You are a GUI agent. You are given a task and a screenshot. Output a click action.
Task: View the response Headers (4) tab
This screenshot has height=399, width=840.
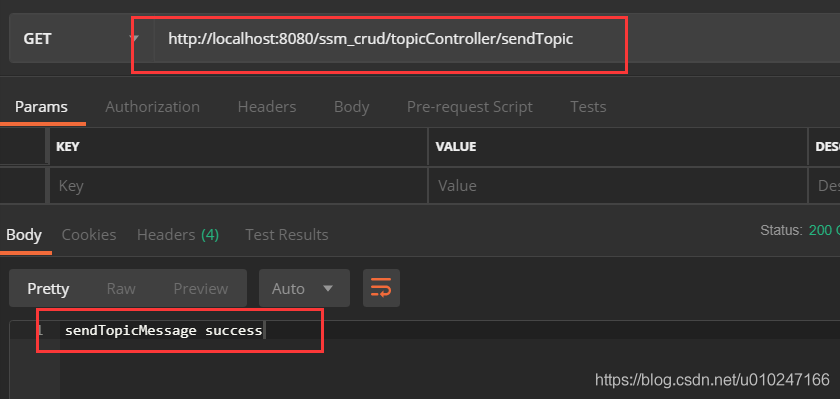[x=178, y=235]
